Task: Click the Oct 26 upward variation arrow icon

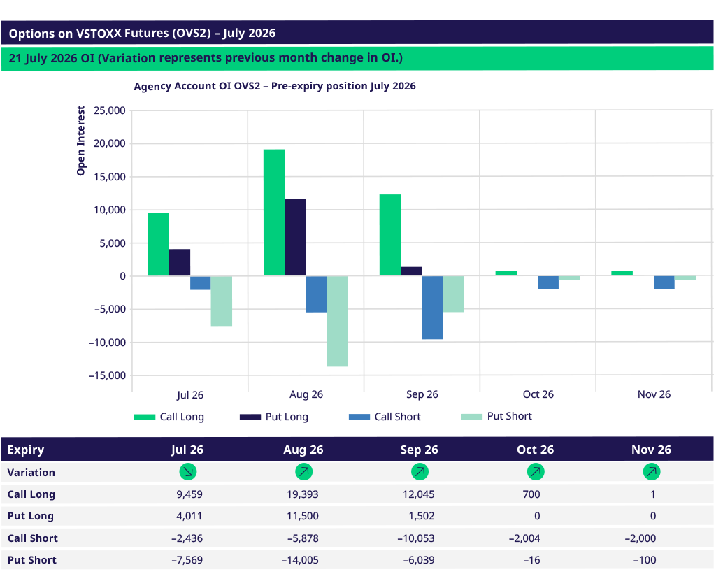Action: click(536, 471)
